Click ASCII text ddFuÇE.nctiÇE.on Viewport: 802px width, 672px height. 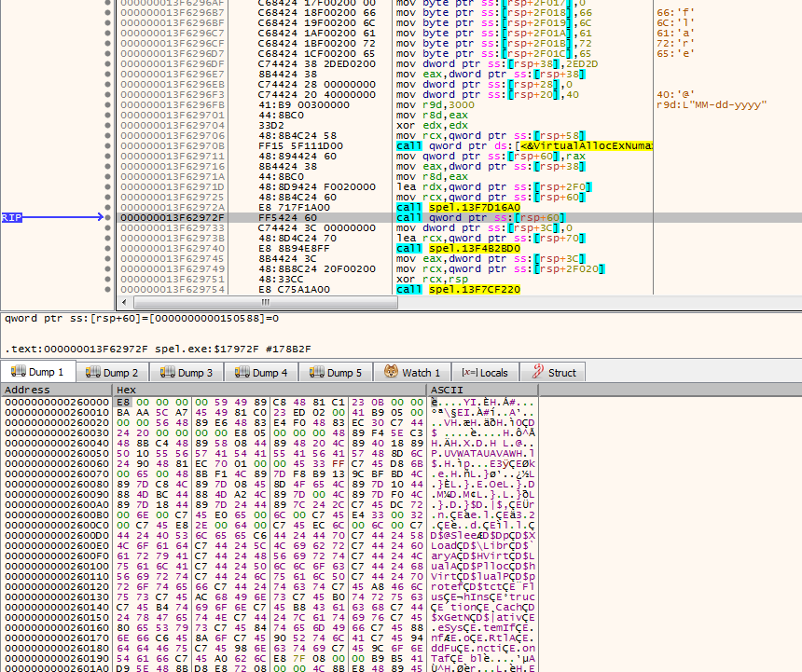483,648
